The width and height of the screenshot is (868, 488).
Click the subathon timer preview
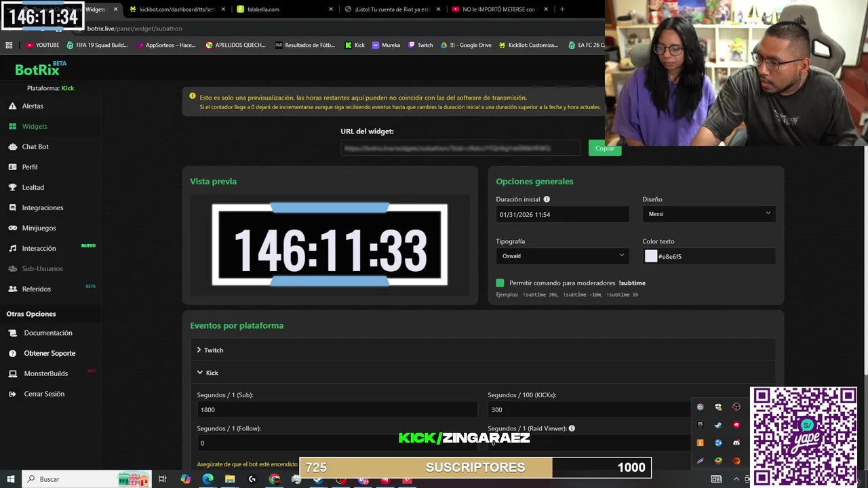click(x=330, y=245)
